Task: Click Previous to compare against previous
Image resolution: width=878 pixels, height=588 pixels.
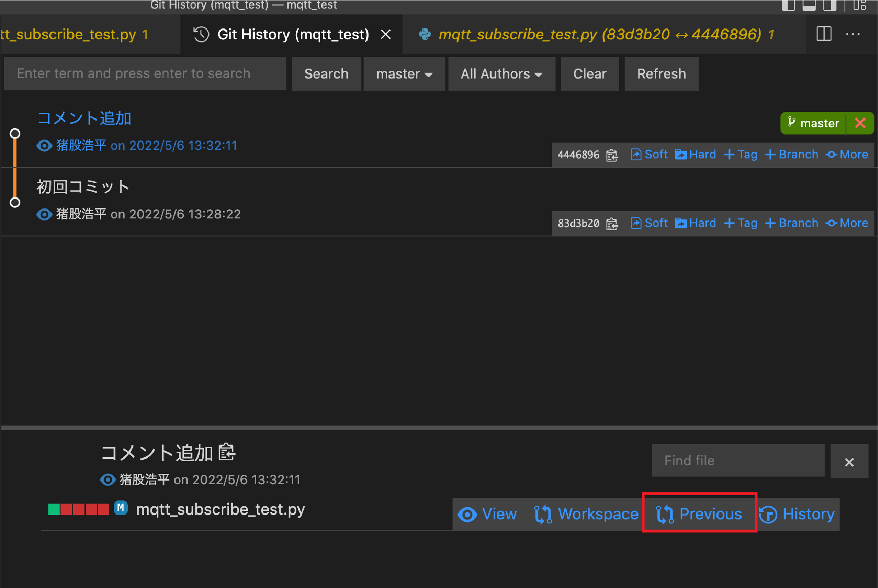Action: (x=699, y=514)
